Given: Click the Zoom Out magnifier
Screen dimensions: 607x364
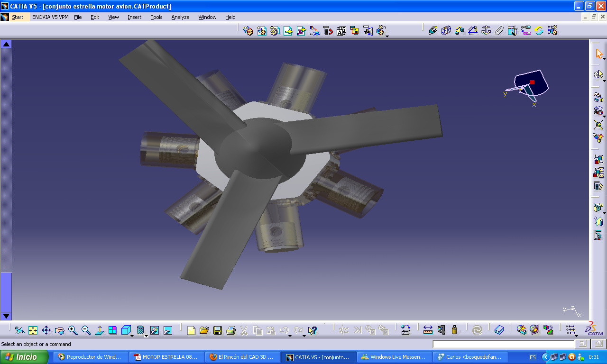Looking at the screenshot, I should 86,330.
